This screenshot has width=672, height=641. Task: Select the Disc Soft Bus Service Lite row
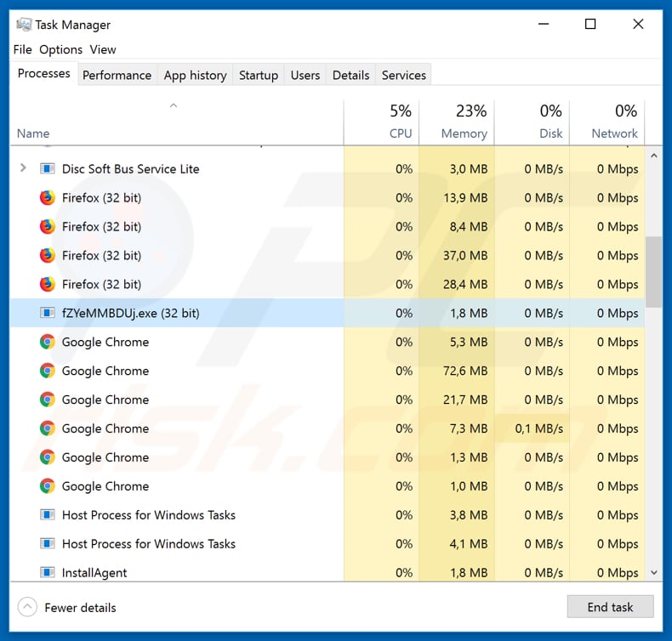tap(327, 168)
